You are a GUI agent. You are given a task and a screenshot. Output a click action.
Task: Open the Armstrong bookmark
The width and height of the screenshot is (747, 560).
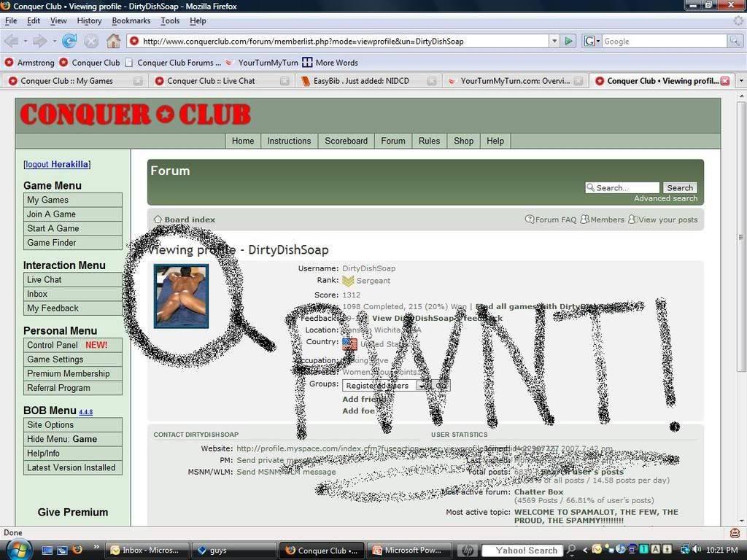29,63
